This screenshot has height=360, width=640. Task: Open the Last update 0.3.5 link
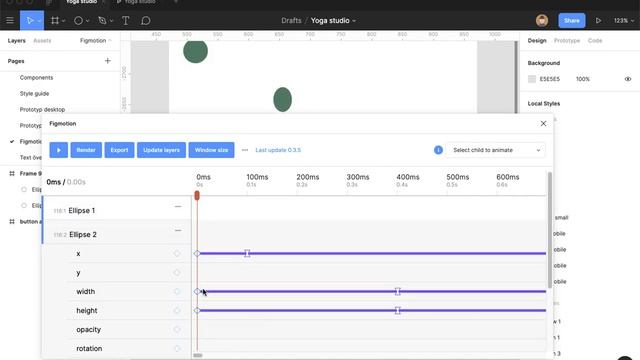[x=278, y=150]
